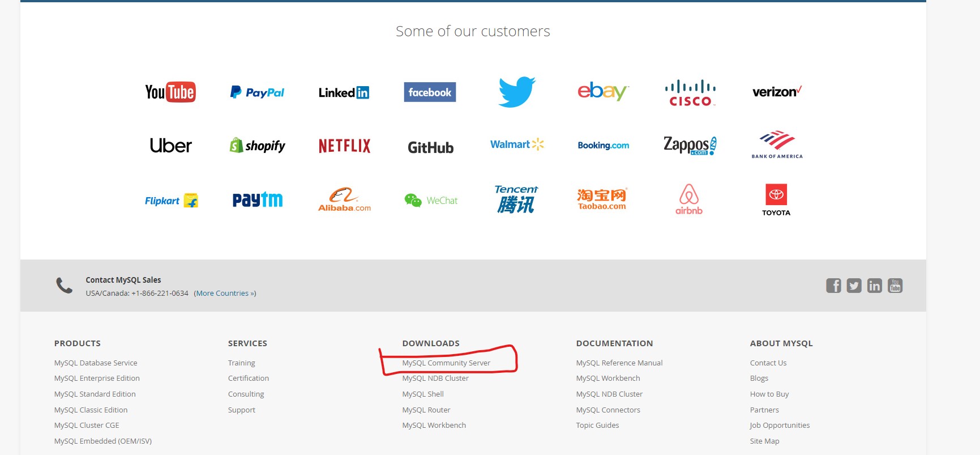Open MySQL NDB Cluster under Documentation
This screenshot has width=980, height=455.
(609, 394)
